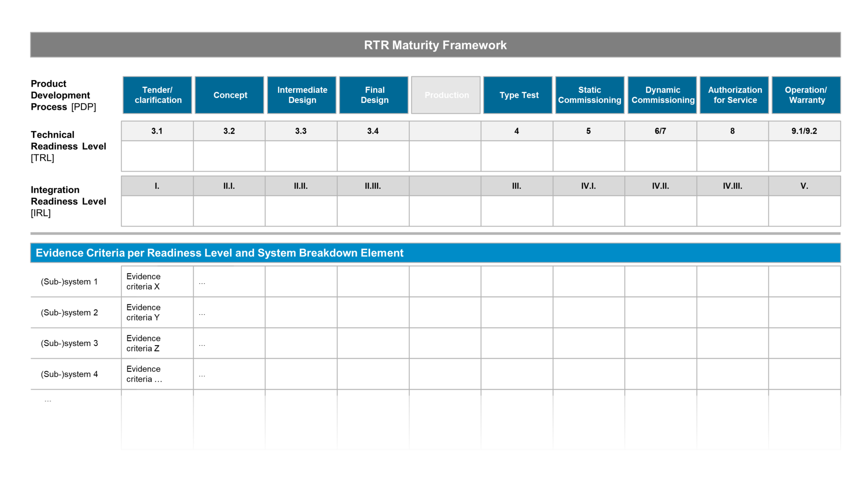Select the TRL cell labeled 3.1

[x=157, y=130]
